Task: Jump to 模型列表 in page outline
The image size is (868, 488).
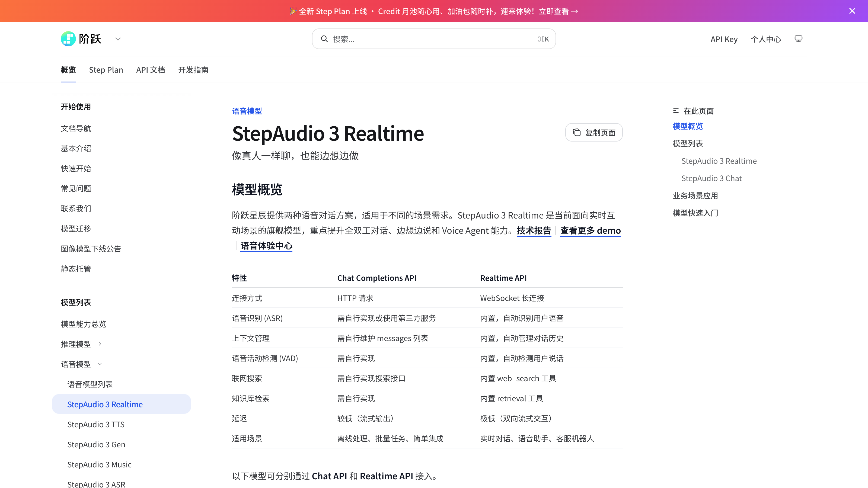Action: pyautogui.click(x=688, y=143)
